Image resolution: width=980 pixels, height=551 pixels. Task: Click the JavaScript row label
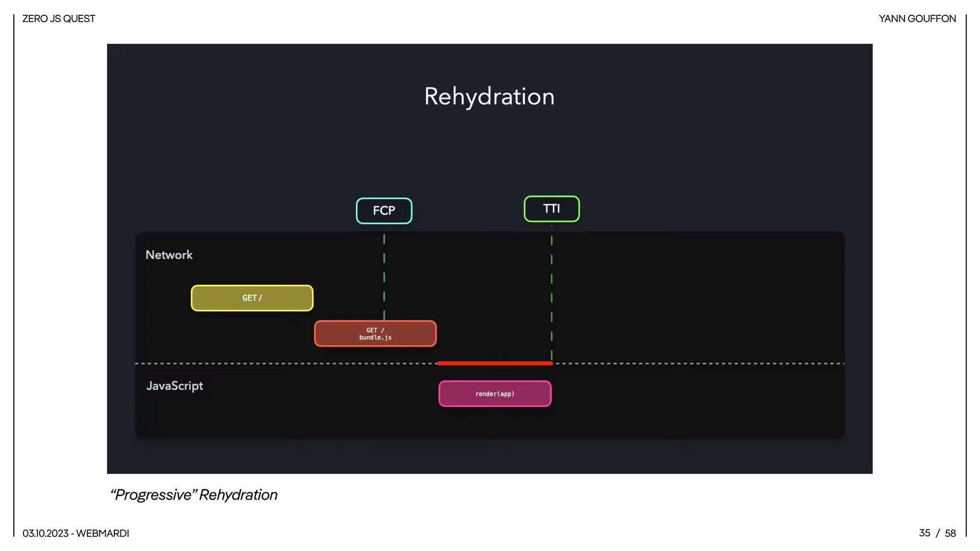coord(175,386)
